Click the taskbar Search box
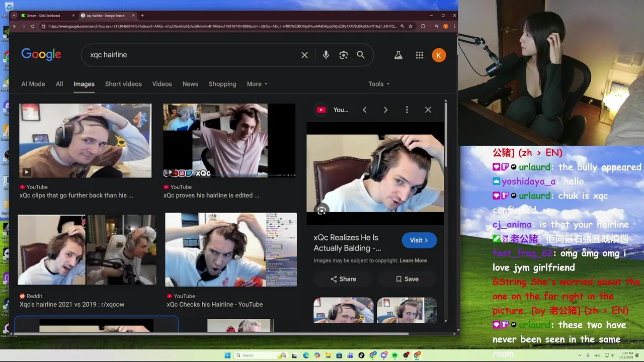This screenshot has height=362, width=644. pos(261,355)
